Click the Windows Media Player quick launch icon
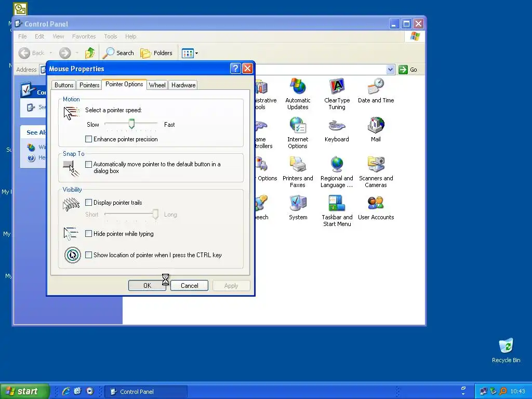This screenshot has width=532, height=399. pyautogui.click(x=90, y=391)
